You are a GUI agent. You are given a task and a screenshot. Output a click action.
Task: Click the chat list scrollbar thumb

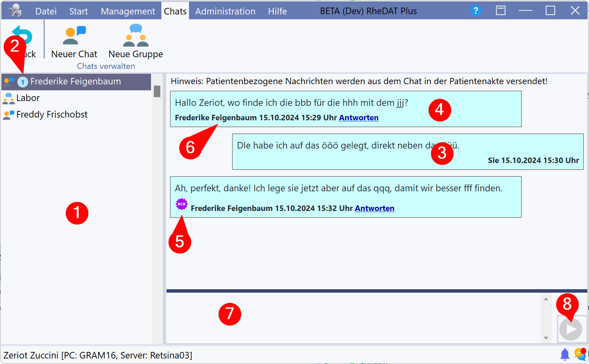tap(157, 91)
